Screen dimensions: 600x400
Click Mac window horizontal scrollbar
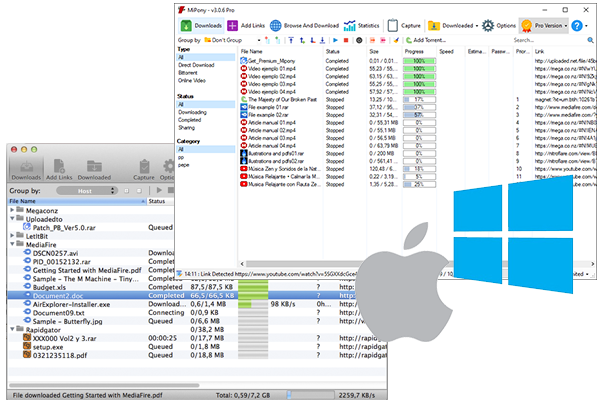104,385
